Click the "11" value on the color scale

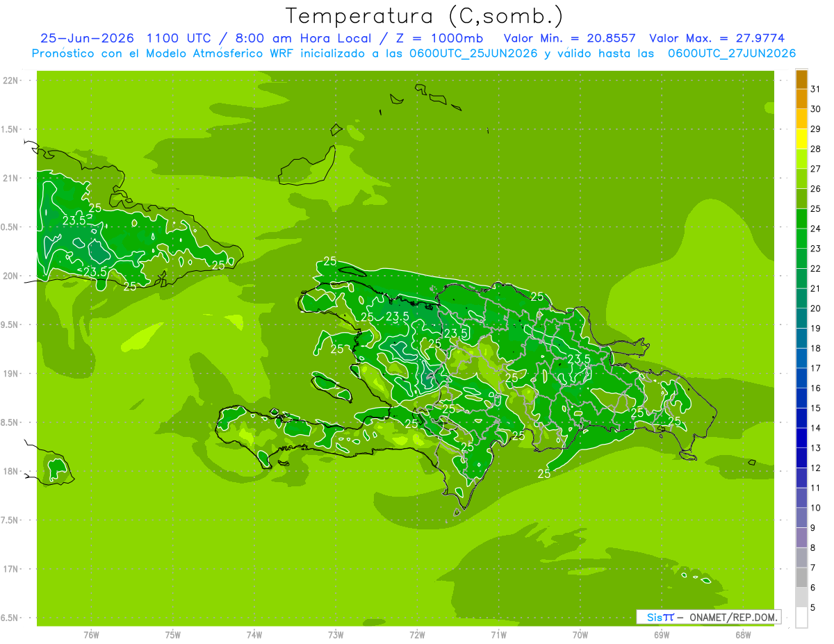(x=816, y=488)
